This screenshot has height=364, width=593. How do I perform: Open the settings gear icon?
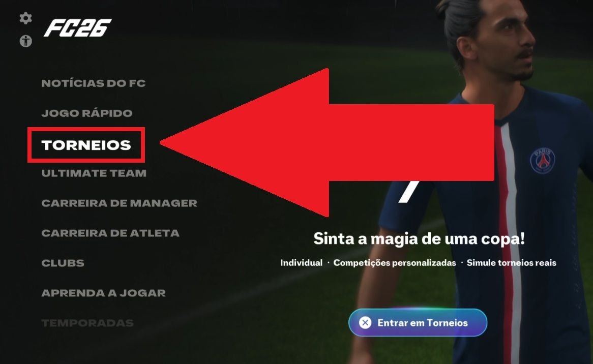(26, 18)
